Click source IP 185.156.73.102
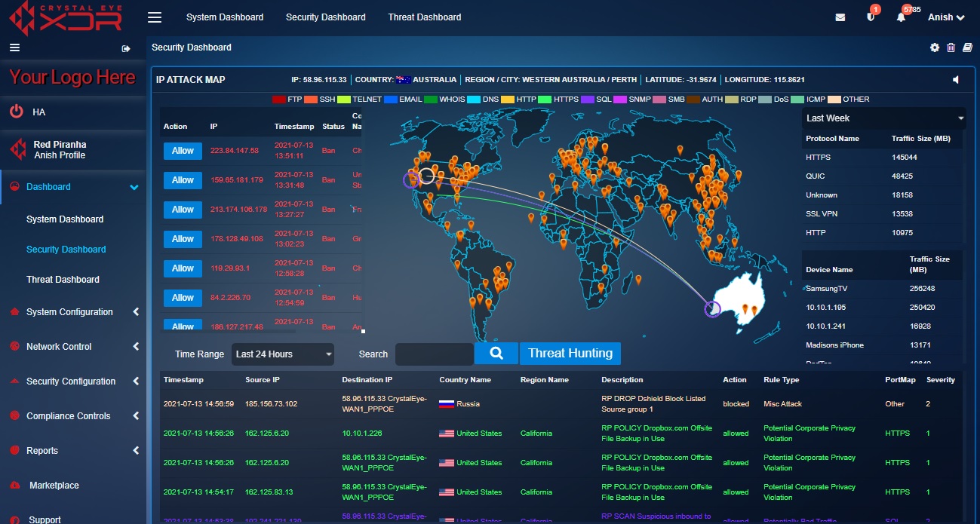Viewport: 980px width, 524px height. 271,403
